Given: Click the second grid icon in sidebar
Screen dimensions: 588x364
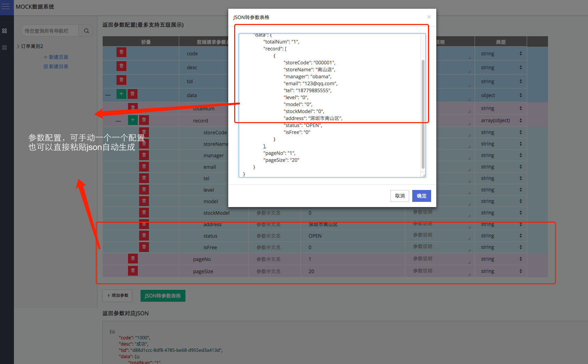Looking at the screenshot, I should tap(5, 48).
